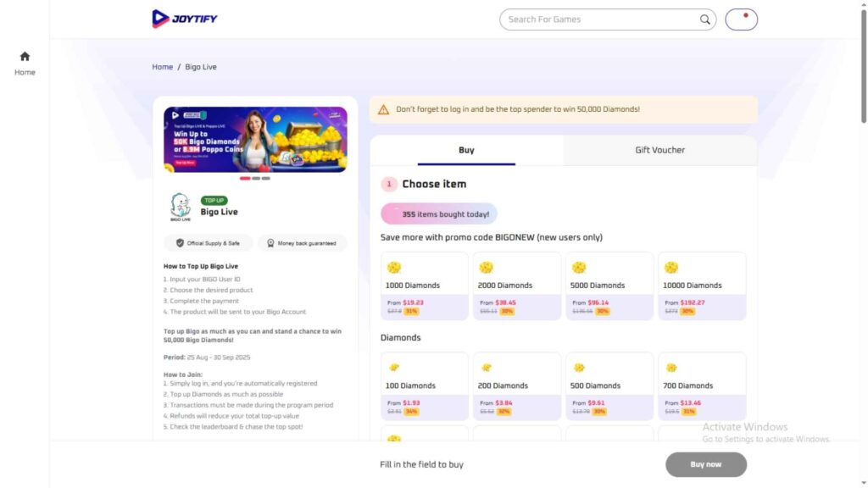Click the Check the leaderboard step text
This screenshot has height=488, width=868.
(233, 427)
